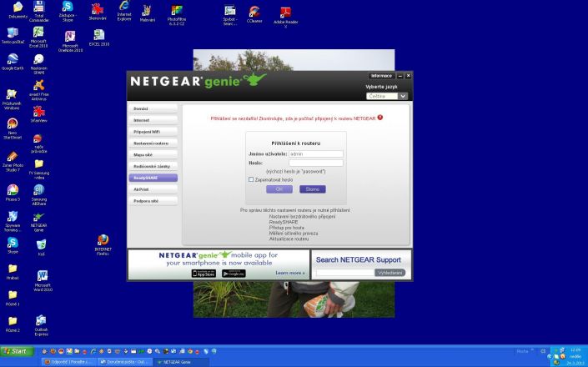
Task: Open Internet Explorer desktop icon
Action: click(124, 11)
